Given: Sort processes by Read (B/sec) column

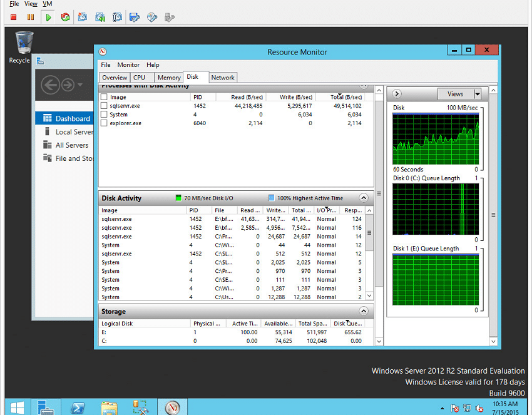Looking at the screenshot, I should point(241,97).
